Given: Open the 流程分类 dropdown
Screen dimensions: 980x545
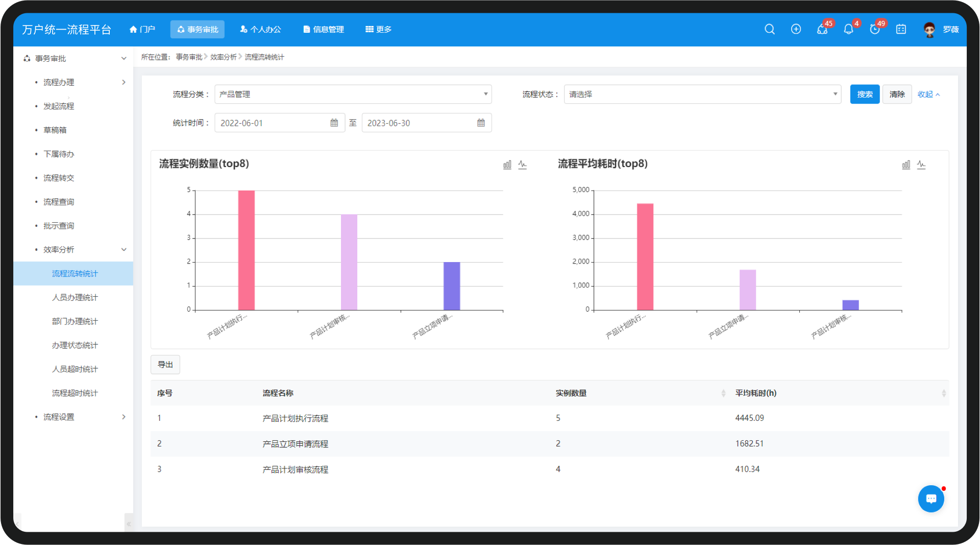Looking at the screenshot, I should 353,94.
